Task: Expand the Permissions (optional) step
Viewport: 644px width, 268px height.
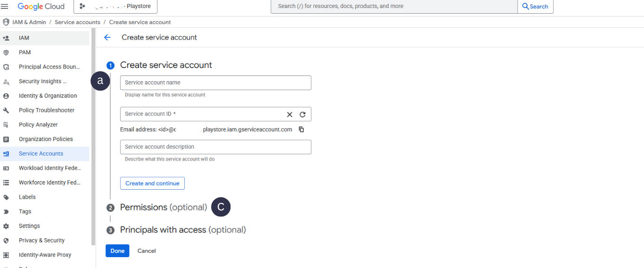Action: tap(163, 207)
